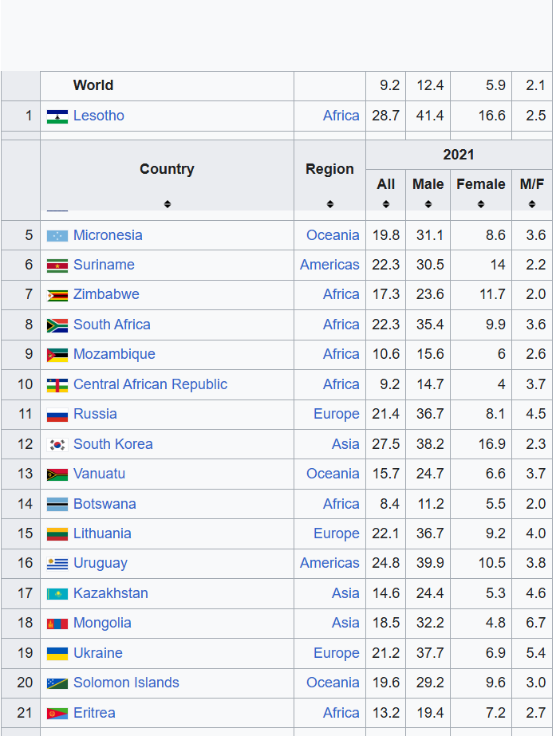Image resolution: width=560 pixels, height=736 pixels.
Task: Open the Central African Republic link
Action: tap(150, 384)
